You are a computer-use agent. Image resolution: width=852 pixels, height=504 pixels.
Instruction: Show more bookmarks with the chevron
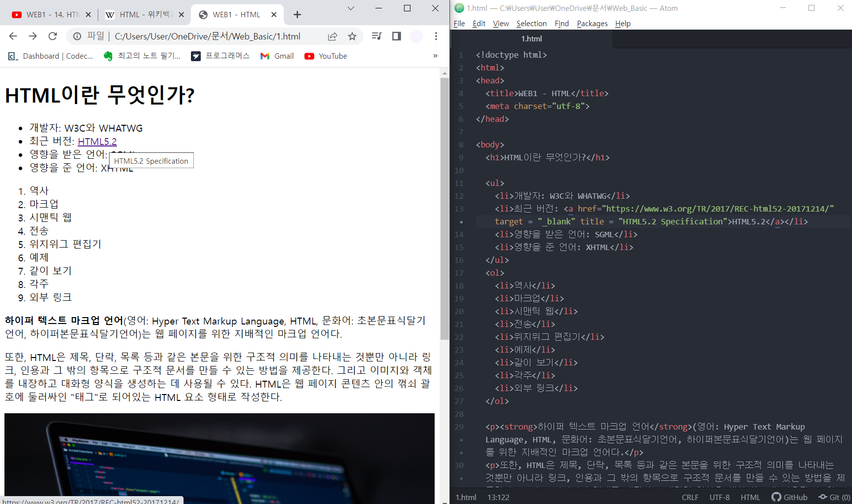[x=435, y=56]
